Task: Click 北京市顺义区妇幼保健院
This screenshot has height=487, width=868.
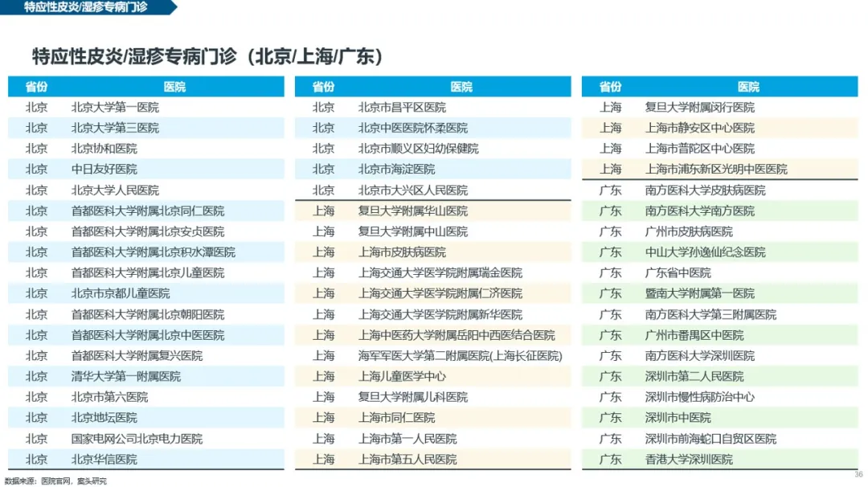Action: point(419,149)
